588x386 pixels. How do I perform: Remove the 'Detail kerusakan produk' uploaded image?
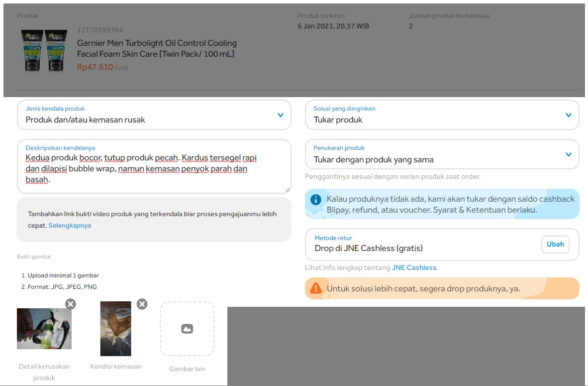[x=71, y=304]
